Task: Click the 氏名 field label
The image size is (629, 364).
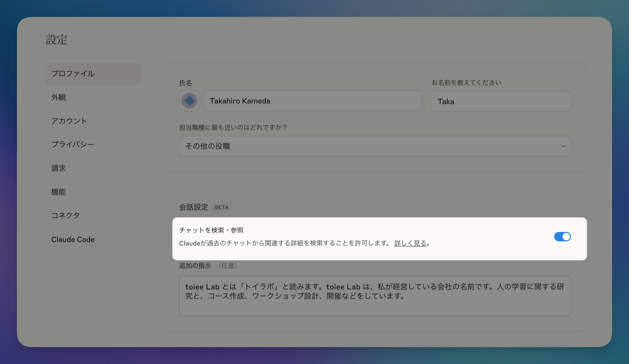Action: pos(185,83)
